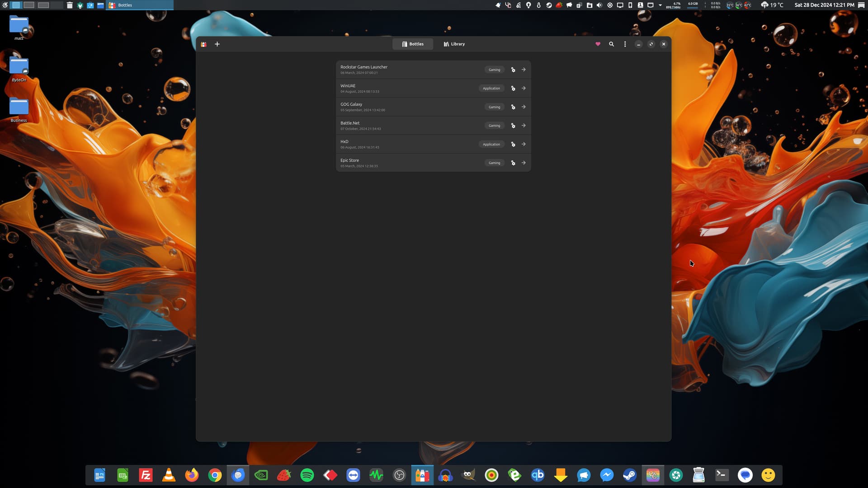This screenshot has width=868, height=488.
Task: Click the arrow on the GOG Galaxy row
Action: pyautogui.click(x=524, y=107)
